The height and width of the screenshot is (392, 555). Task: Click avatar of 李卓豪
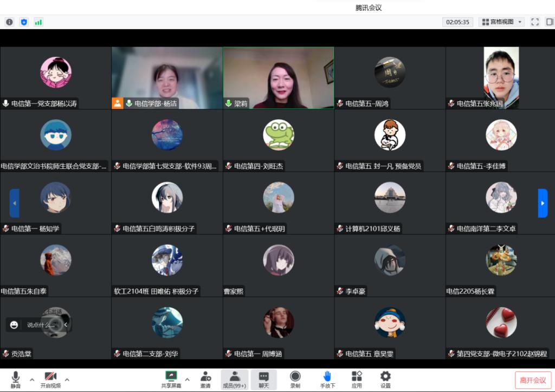390,260
